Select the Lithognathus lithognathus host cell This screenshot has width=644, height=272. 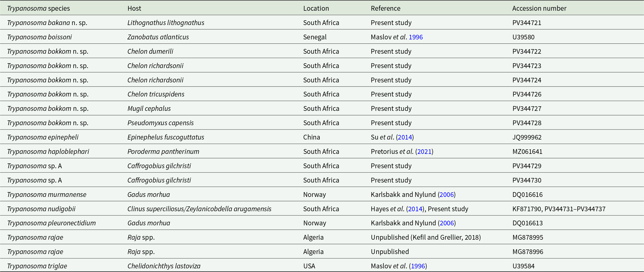coord(166,23)
